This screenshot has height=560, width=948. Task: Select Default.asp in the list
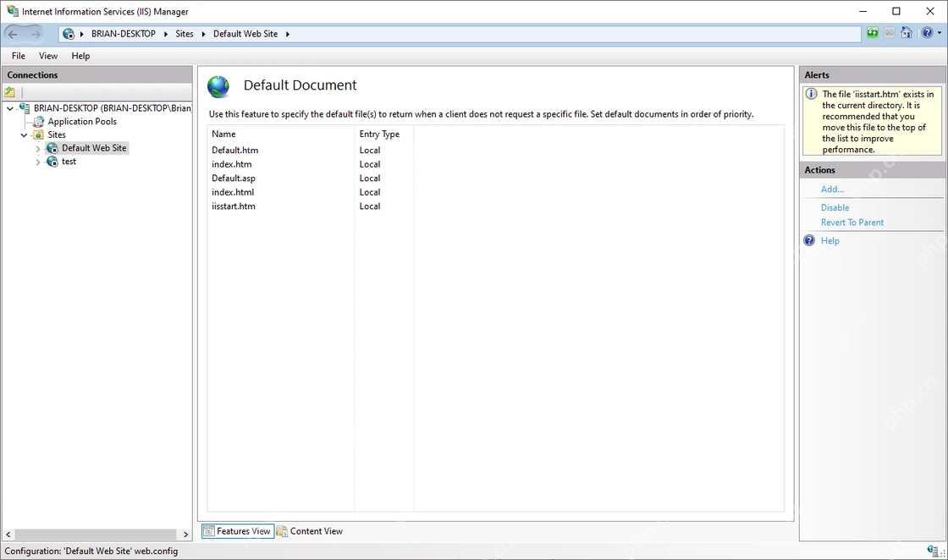tap(234, 178)
